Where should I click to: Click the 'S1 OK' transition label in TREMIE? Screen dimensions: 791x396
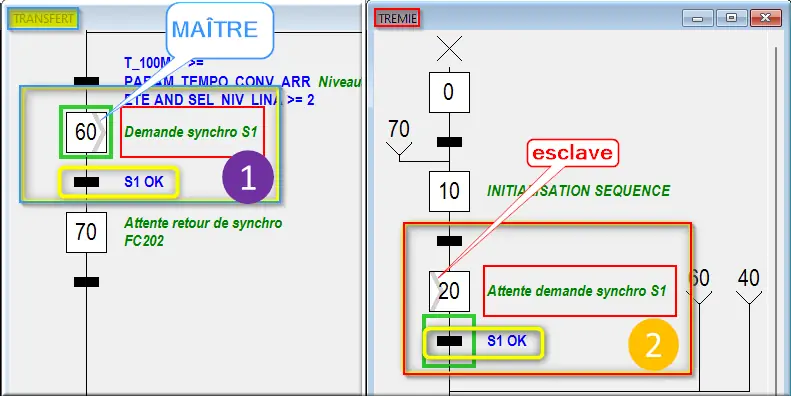pos(506,341)
